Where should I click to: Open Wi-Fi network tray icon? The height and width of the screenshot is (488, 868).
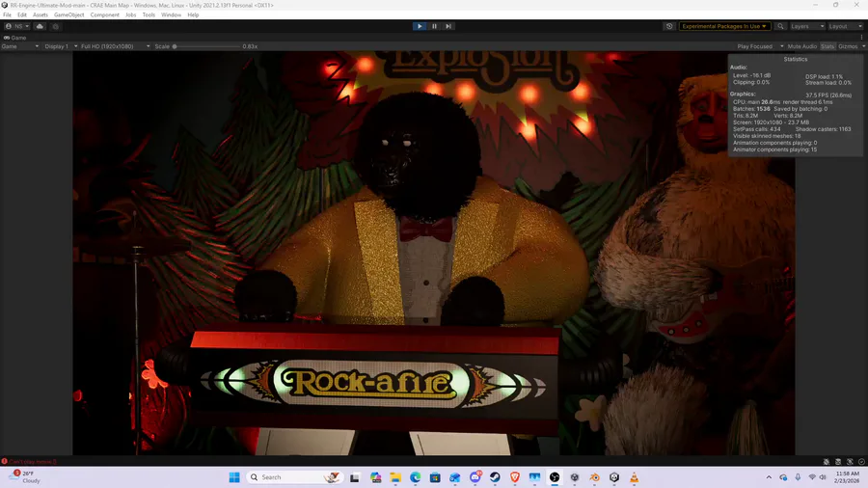(812, 477)
